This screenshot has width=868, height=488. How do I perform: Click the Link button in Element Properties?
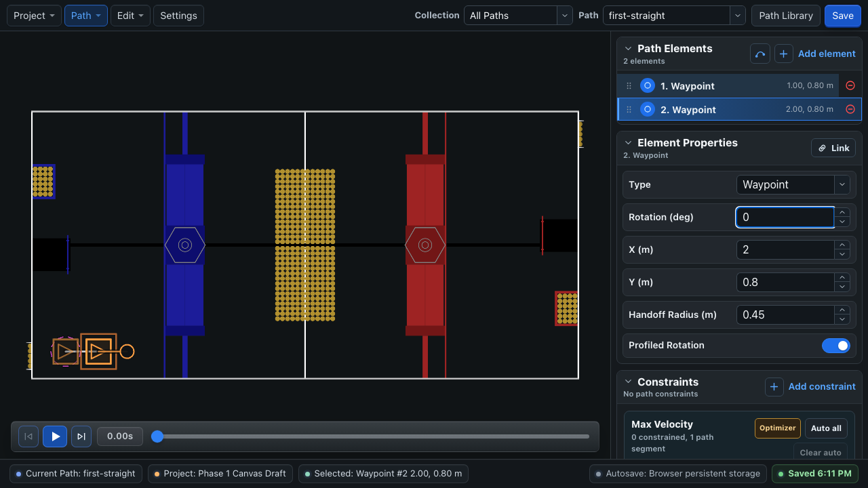(x=833, y=148)
